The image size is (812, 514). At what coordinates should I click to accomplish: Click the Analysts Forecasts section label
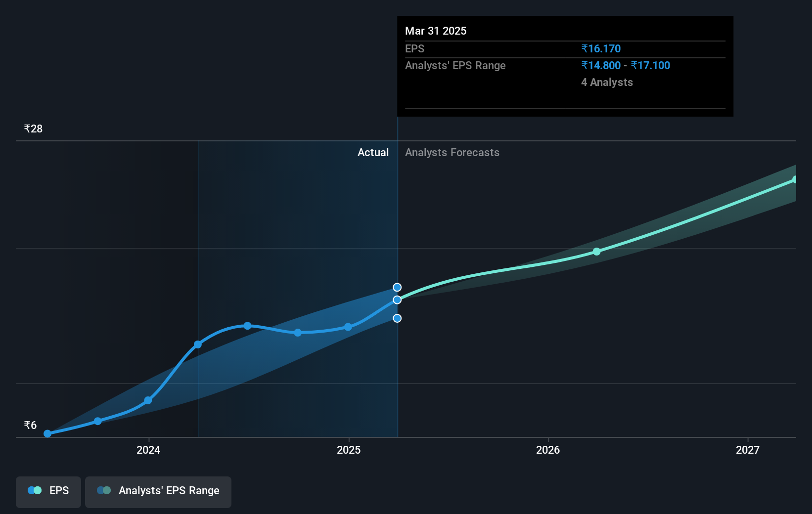(452, 152)
